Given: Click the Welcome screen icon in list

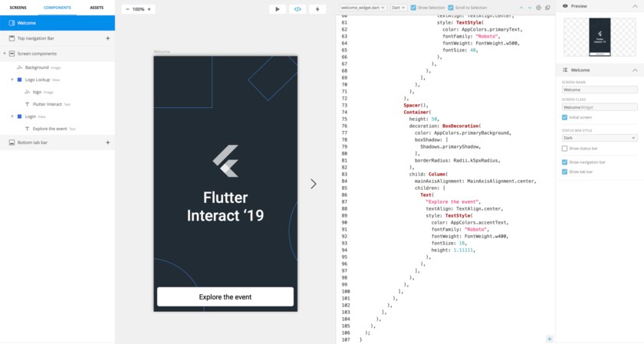Looking at the screenshot, I should pyautogui.click(x=11, y=23).
